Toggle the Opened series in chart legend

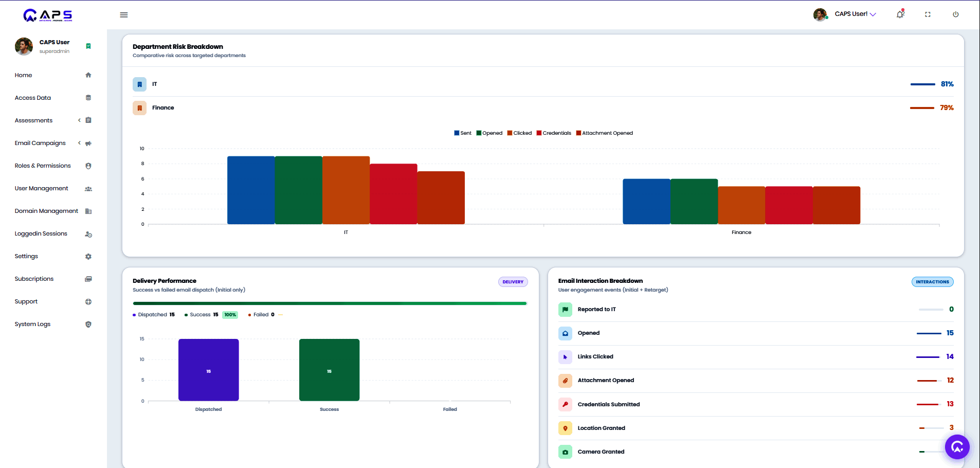pyautogui.click(x=489, y=133)
